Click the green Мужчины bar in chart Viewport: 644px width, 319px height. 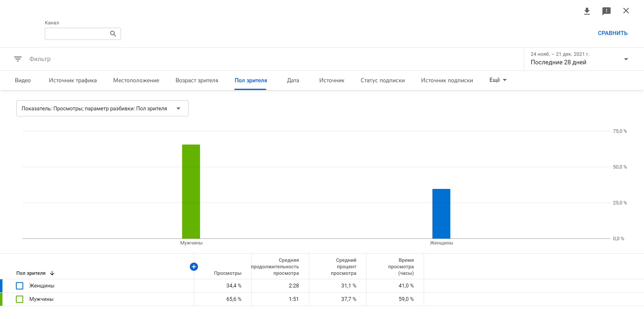191,191
